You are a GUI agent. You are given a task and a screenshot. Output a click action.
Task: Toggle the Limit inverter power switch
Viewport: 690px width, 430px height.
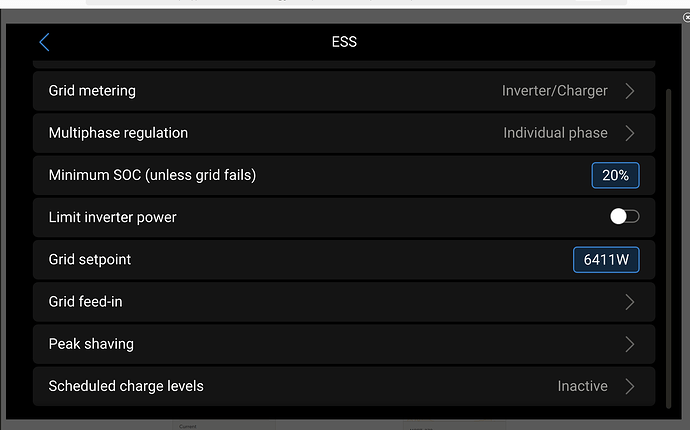click(624, 217)
